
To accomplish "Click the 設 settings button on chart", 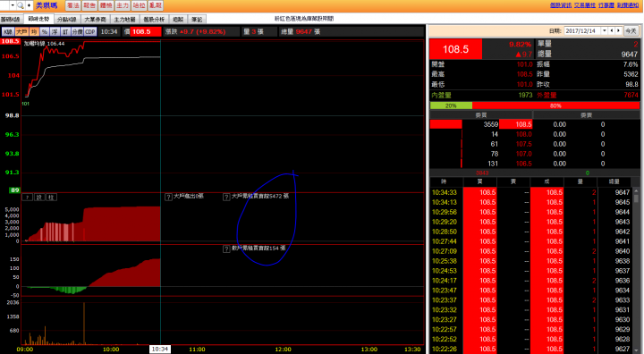I will (39, 198).
